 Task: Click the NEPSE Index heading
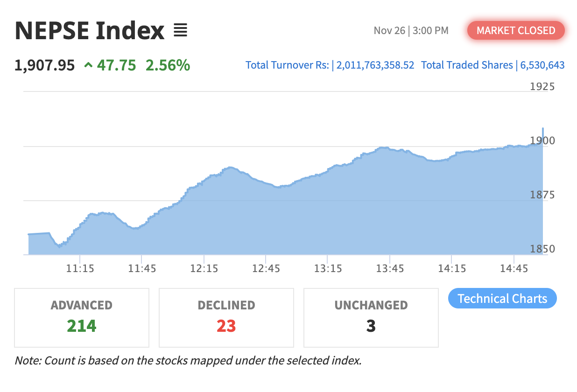90,31
